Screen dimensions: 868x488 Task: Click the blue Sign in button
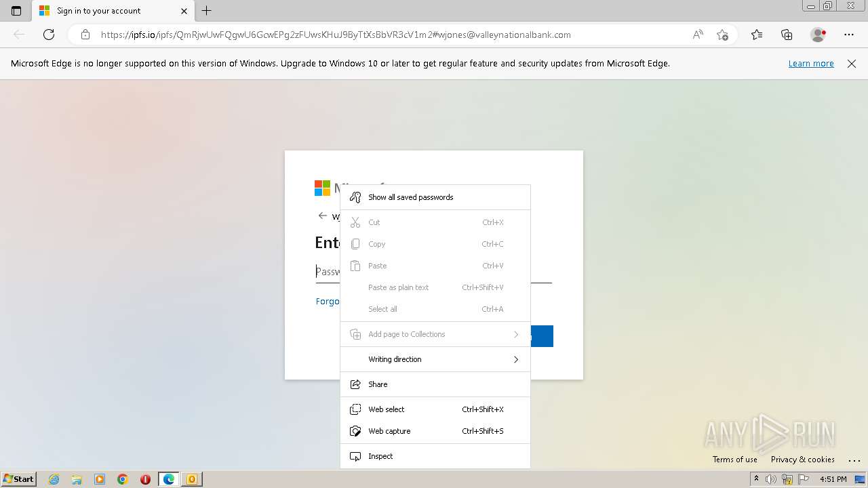click(x=542, y=336)
